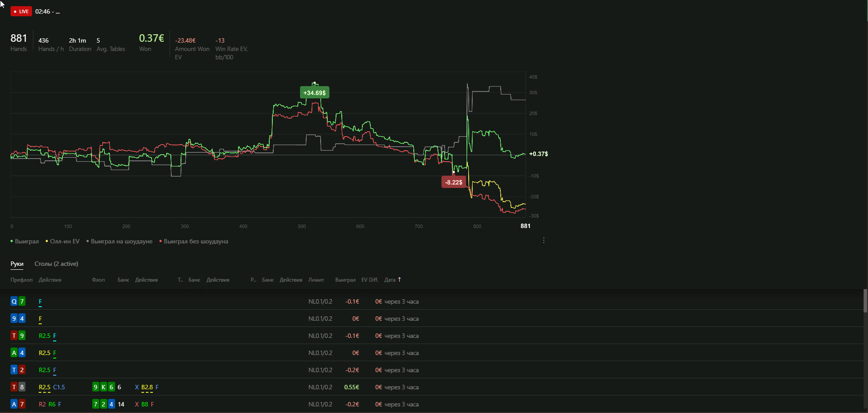Click the +0.37$ end value label
868x413 pixels.
click(x=539, y=154)
